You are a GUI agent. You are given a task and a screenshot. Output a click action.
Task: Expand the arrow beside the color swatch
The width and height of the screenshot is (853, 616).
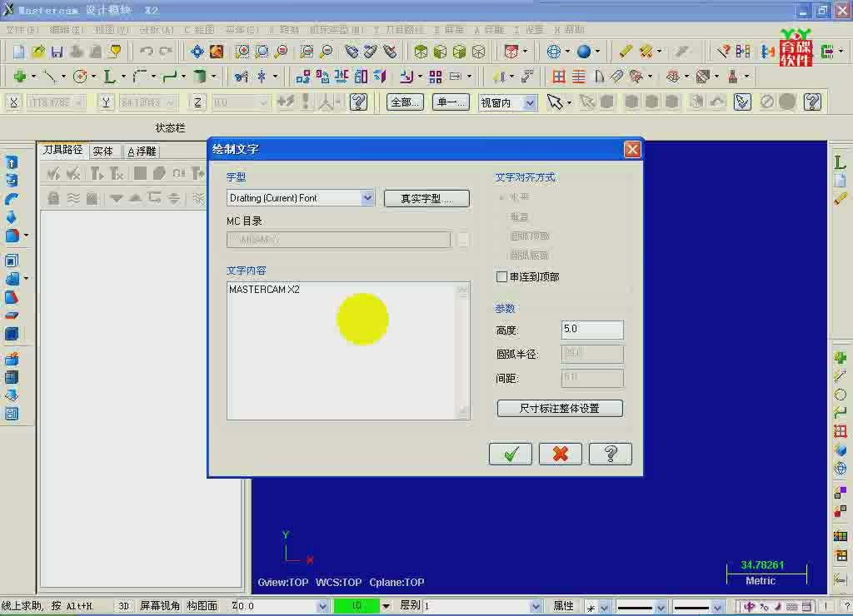click(x=386, y=606)
